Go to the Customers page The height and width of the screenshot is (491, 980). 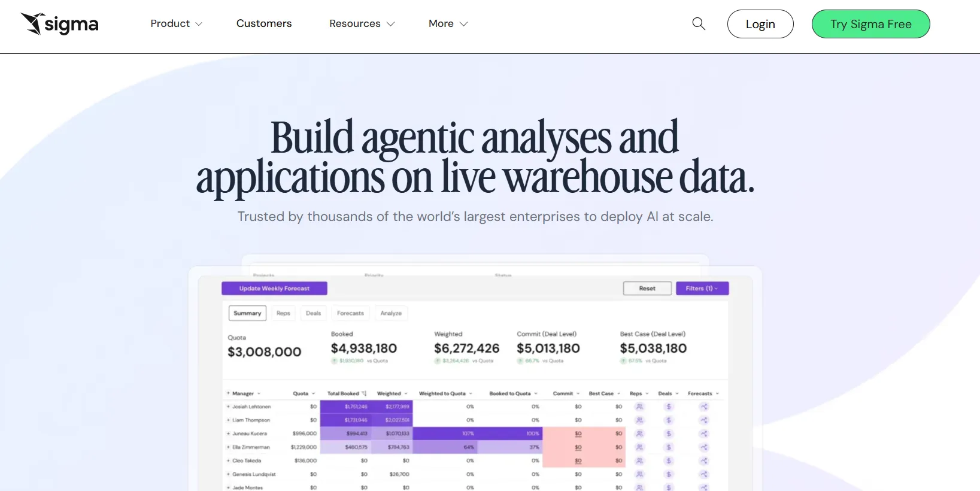coord(264,24)
